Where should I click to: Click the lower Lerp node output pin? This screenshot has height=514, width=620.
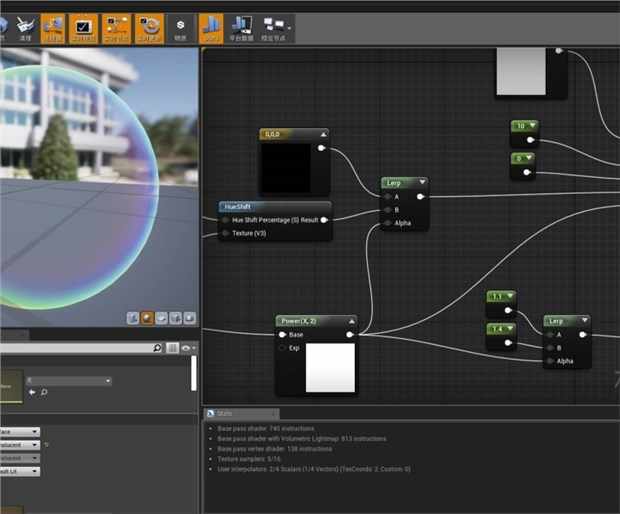(x=582, y=335)
